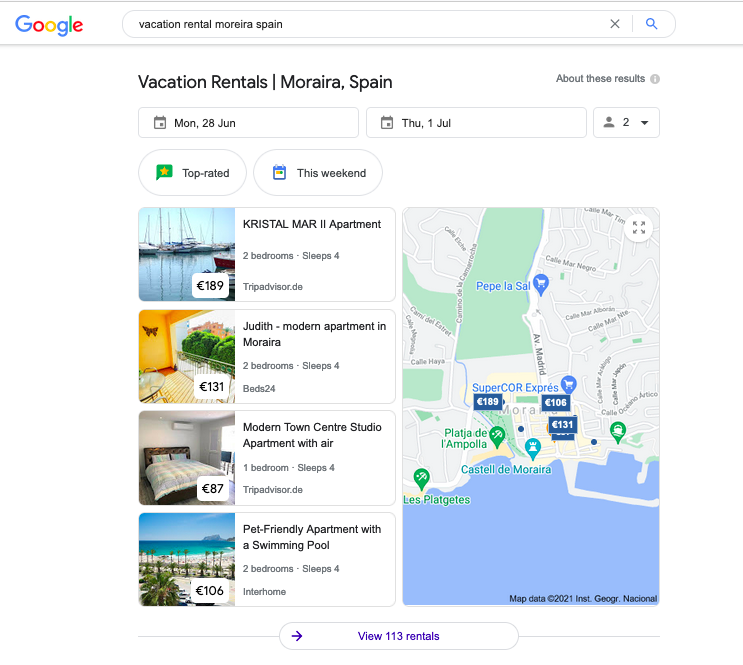Click the Interhome provider text

[x=264, y=592]
